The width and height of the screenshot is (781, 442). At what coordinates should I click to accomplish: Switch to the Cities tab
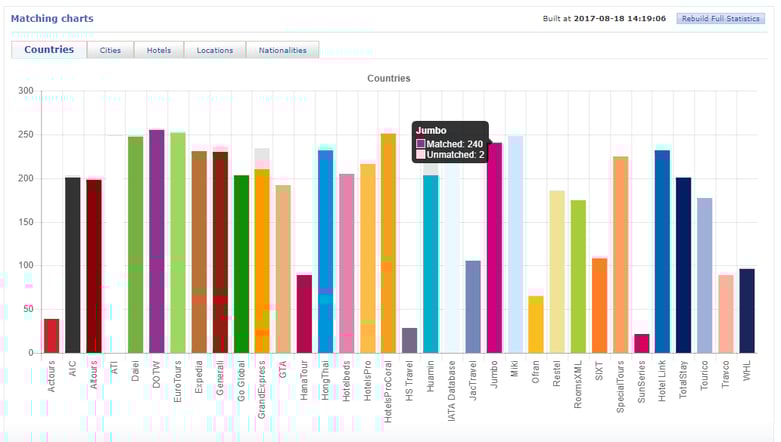pos(110,50)
